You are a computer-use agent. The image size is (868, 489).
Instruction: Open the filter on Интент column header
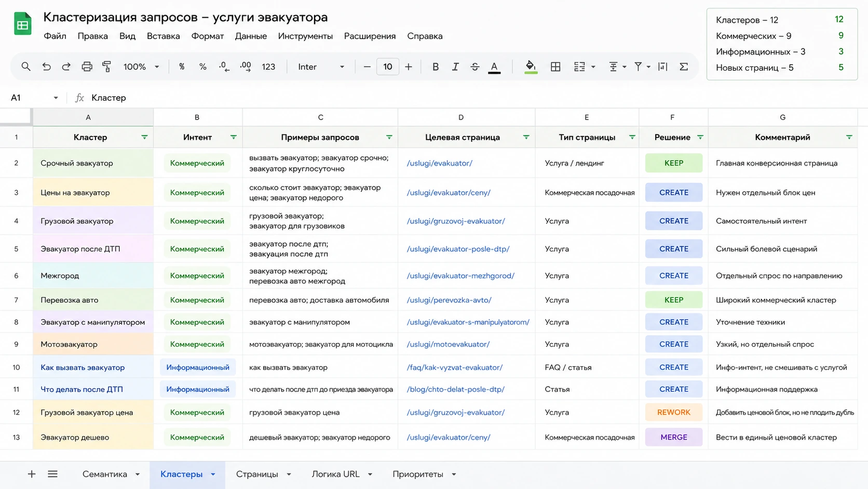[x=234, y=137]
